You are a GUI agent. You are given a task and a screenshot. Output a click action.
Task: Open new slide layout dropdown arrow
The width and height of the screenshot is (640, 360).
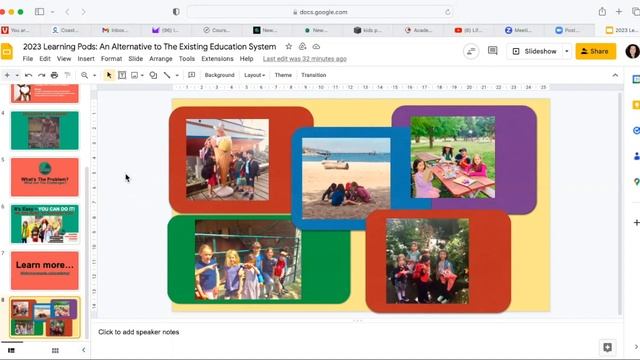17,75
